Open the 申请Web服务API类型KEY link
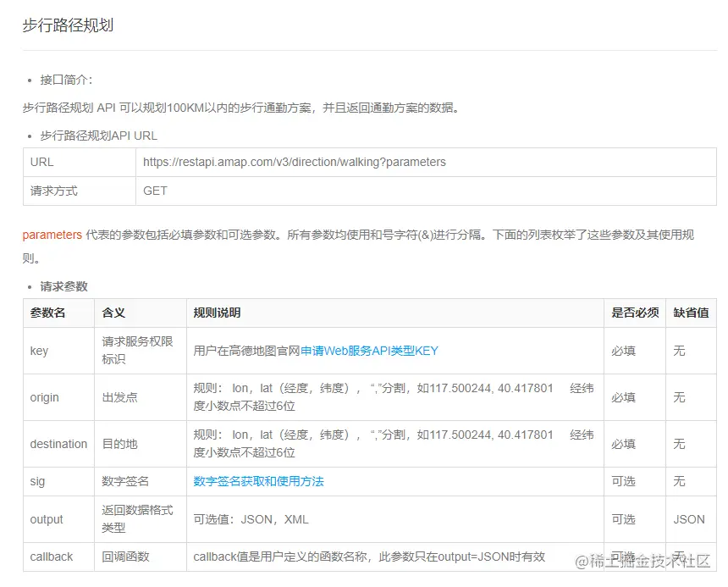 point(369,351)
